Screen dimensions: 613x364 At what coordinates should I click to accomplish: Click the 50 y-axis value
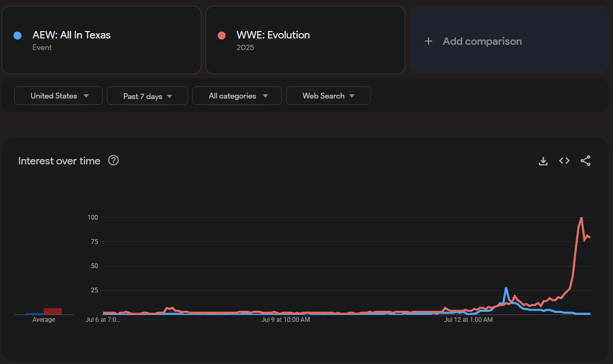(94, 265)
